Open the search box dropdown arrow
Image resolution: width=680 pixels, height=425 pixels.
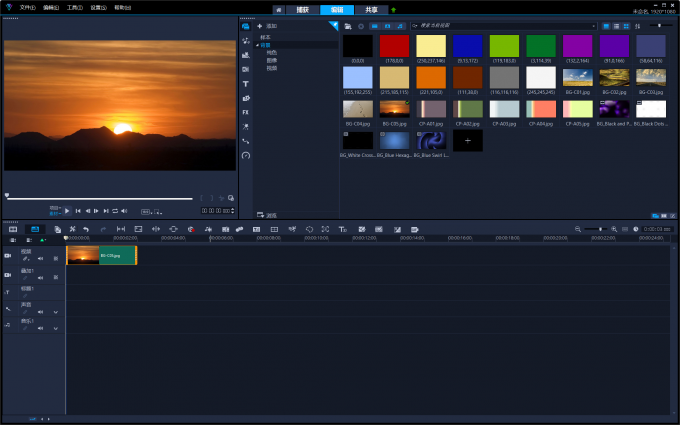pyautogui.click(x=594, y=26)
